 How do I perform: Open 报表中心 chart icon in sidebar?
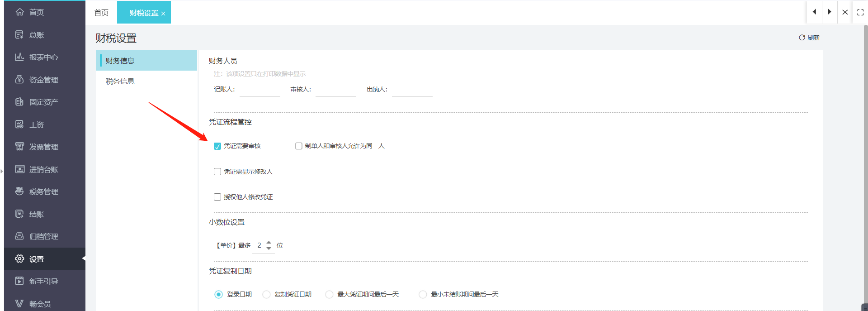click(x=19, y=57)
